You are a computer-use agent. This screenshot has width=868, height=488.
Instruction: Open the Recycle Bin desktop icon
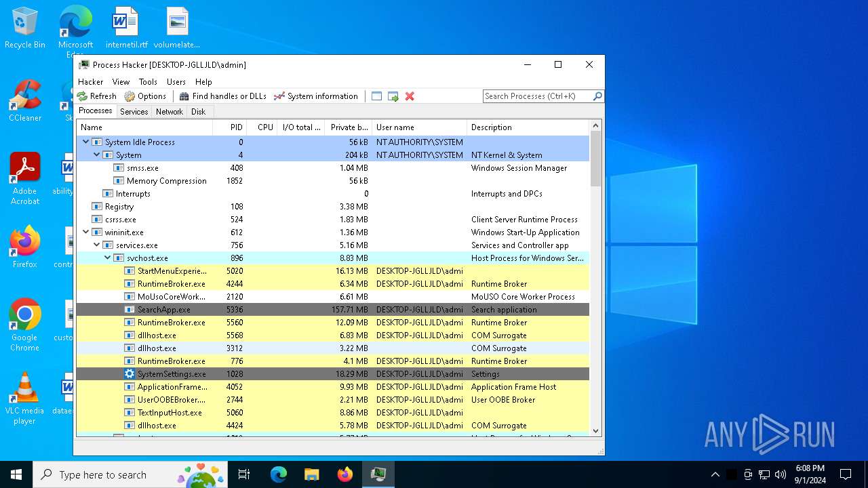pos(25,28)
